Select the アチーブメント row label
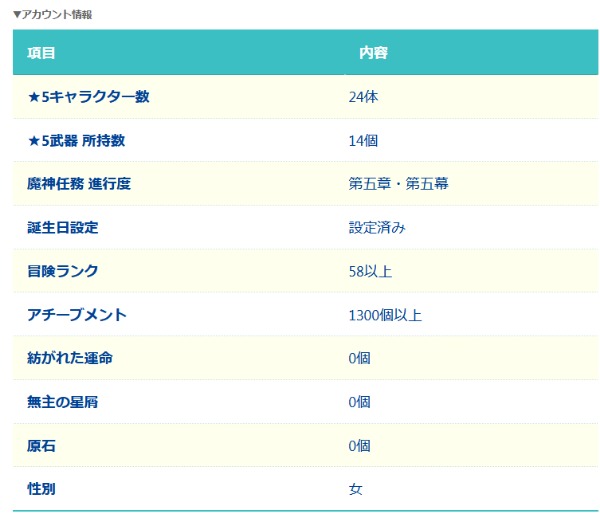Image resolution: width=600 pixels, height=521 pixels. coord(76,315)
